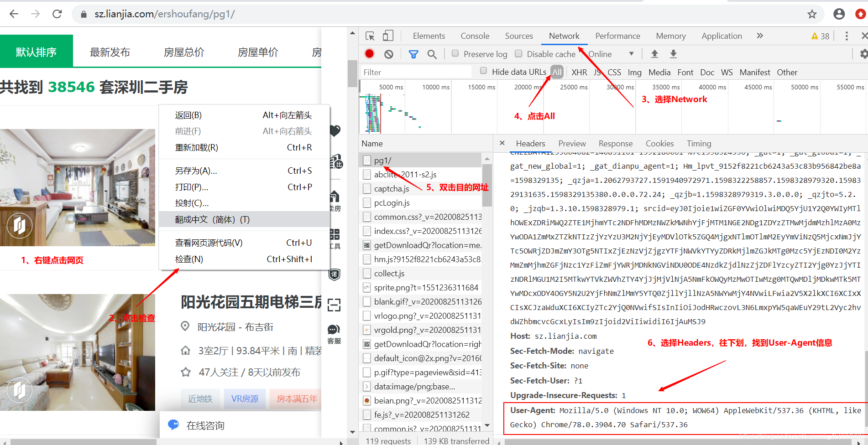The image size is (868, 445).
Task: Switch to the Preview detail tab
Action: (x=572, y=144)
